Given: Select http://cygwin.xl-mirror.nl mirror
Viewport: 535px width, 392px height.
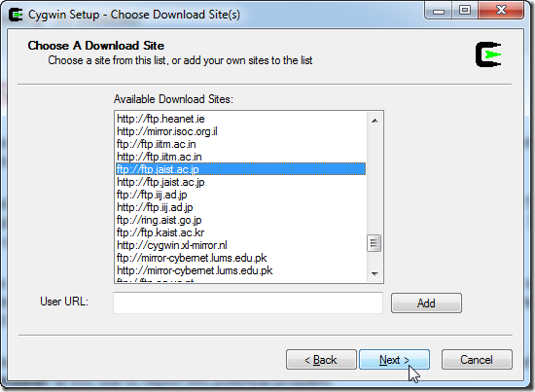Looking at the screenshot, I should 240,245.
